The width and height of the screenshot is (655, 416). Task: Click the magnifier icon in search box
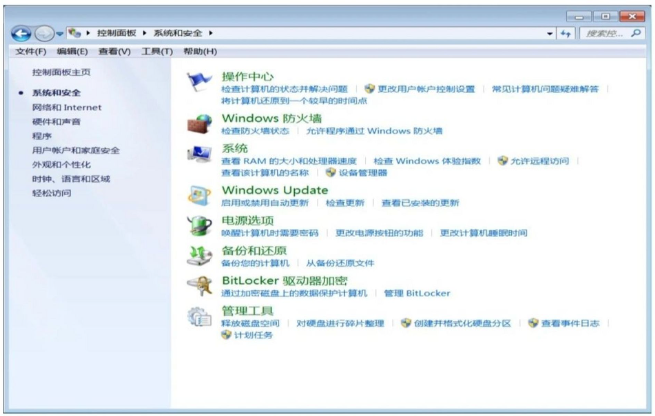click(x=636, y=33)
